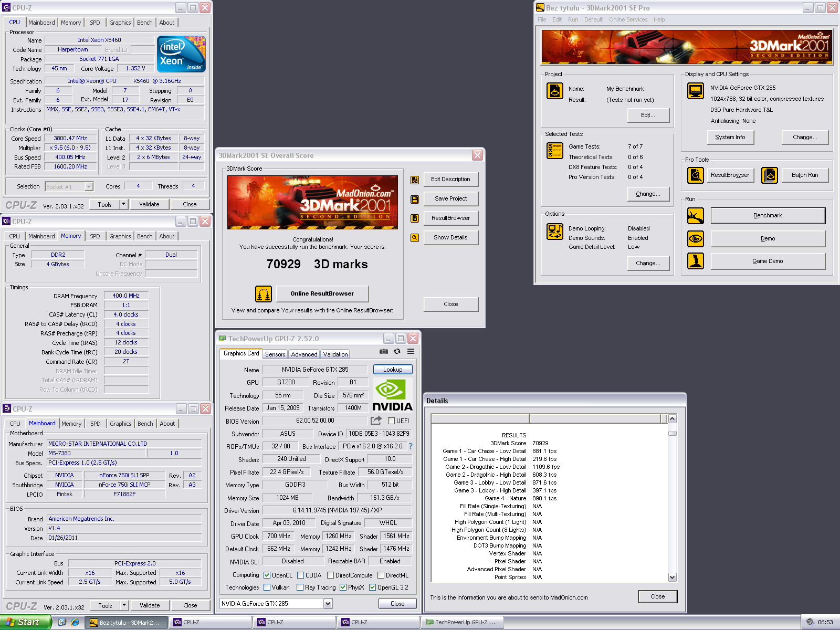This screenshot has height=630, width=840.
Task: Click the Online ResultBrowser button
Action: pos(322,294)
